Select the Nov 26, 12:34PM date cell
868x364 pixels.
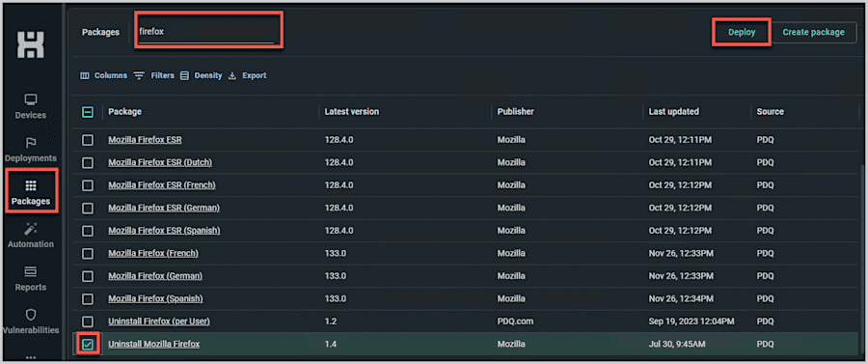click(x=681, y=298)
